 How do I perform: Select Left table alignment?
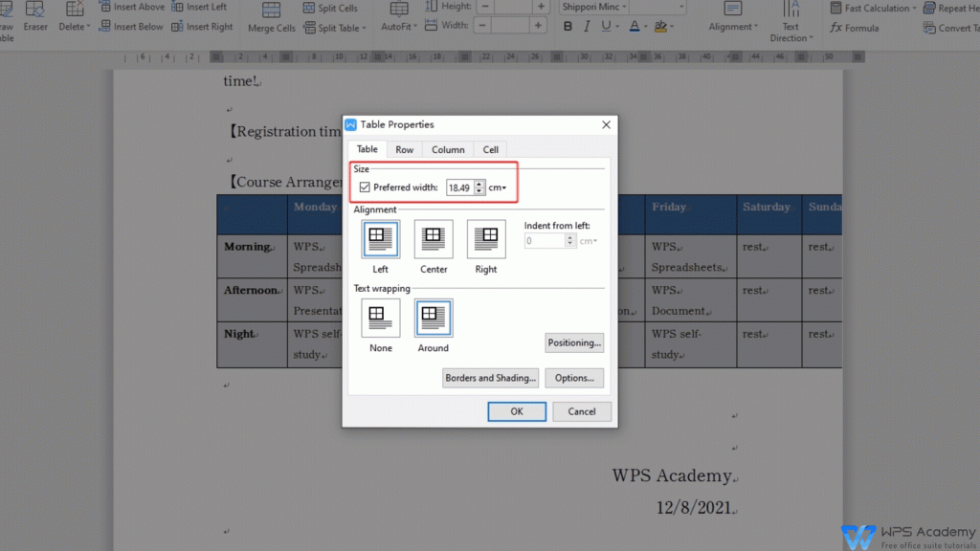click(380, 239)
